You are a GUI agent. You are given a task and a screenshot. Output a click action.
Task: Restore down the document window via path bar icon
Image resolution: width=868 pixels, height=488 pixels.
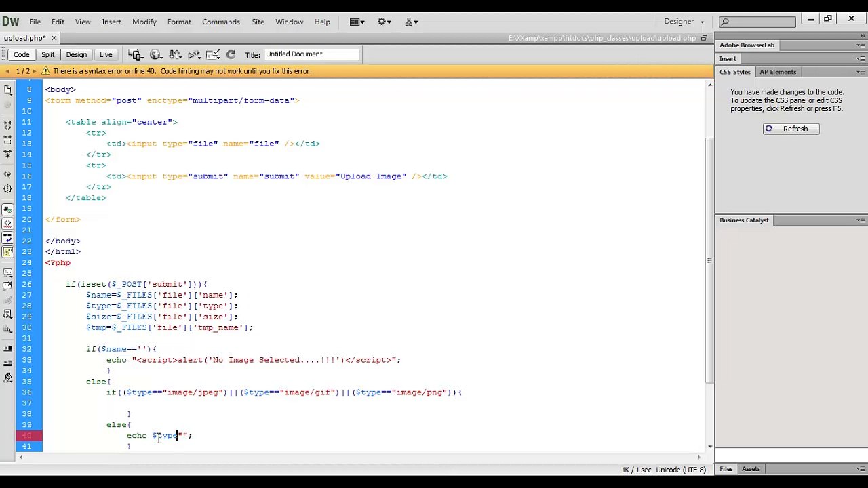pyautogui.click(x=704, y=38)
